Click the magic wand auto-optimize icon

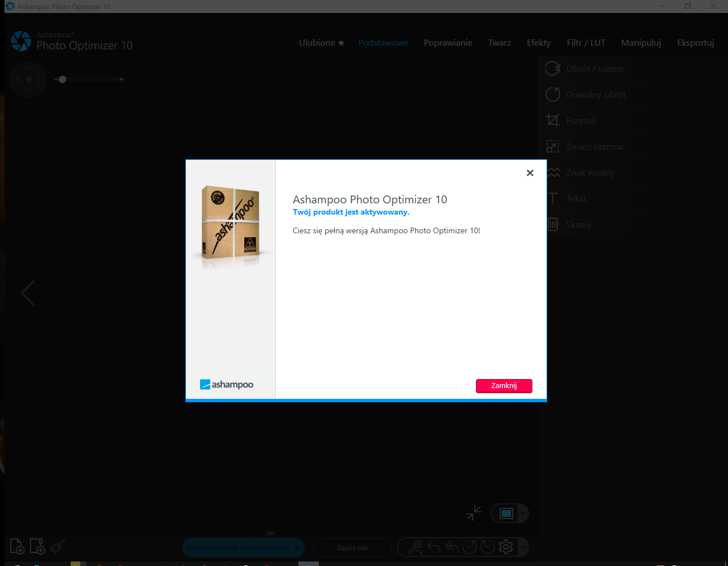(415, 547)
